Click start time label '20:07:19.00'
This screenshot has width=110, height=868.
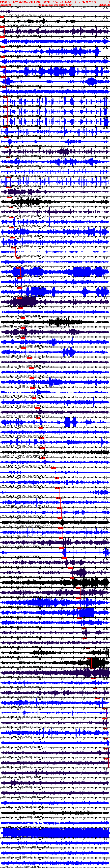(5, 5)
